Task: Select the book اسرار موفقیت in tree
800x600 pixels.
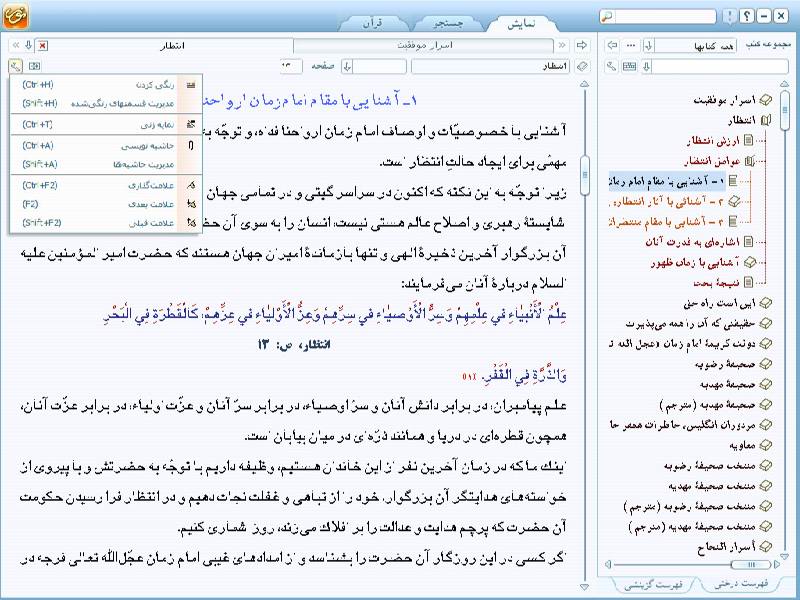Action: point(724,101)
